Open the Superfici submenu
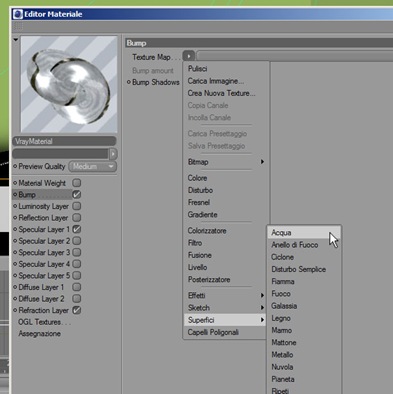393x394 pixels. click(225, 320)
